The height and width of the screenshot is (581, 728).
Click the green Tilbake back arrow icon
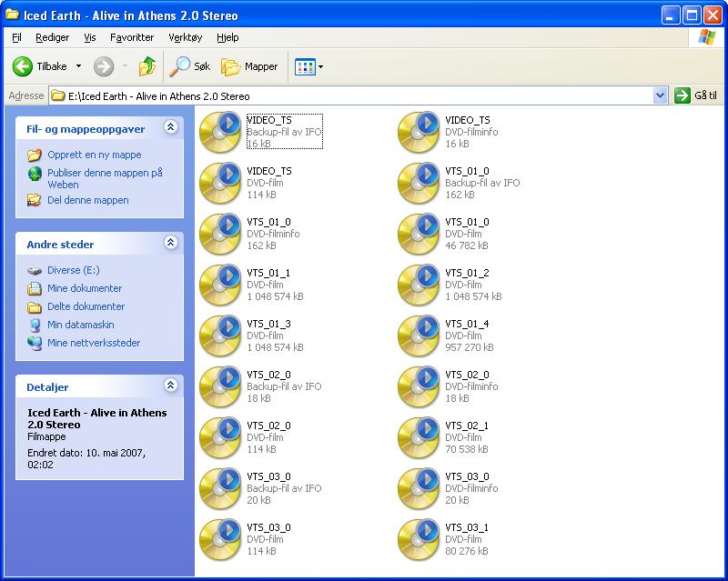click(x=22, y=66)
